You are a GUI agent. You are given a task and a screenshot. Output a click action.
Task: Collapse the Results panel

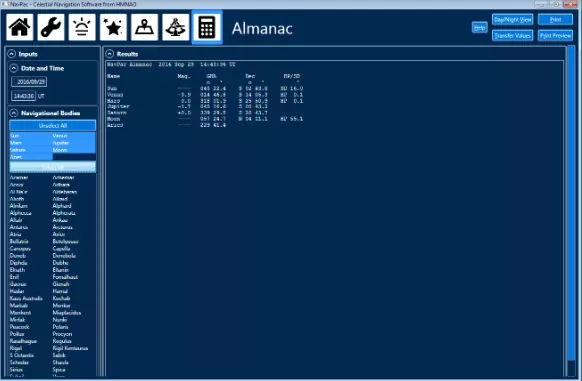point(110,54)
